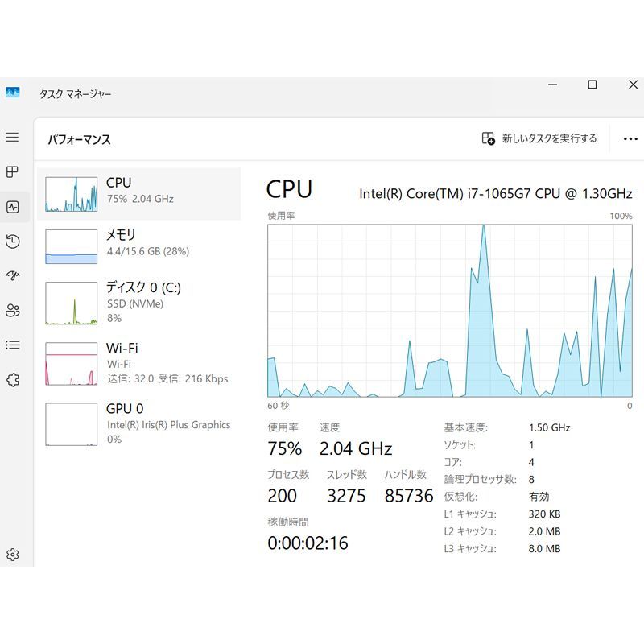644x644 pixels.
Task: Open Task Manager settings gear
Action: pyautogui.click(x=13, y=555)
